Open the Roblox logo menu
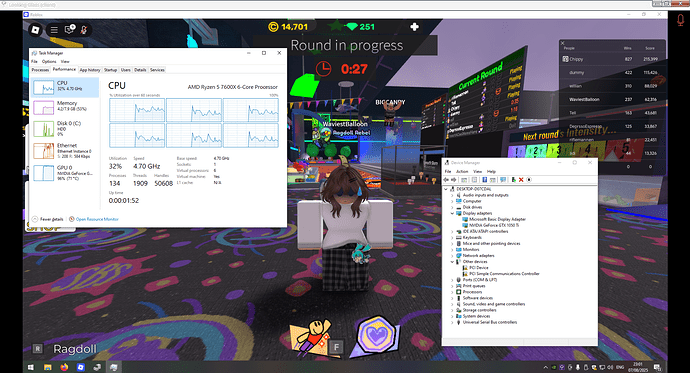Image resolution: width=690 pixels, height=373 pixels. [x=36, y=30]
